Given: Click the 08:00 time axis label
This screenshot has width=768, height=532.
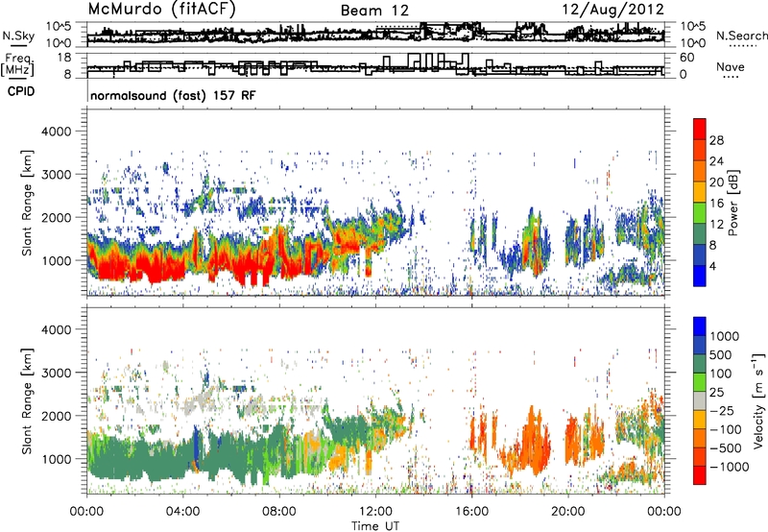Looking at the screenshot, I should pos(279,512).
